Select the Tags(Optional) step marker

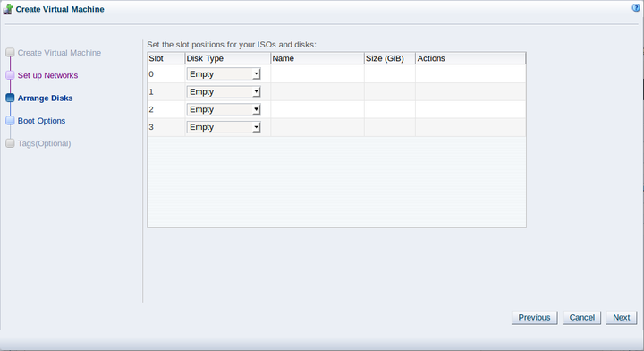click(x=10, y=143)
